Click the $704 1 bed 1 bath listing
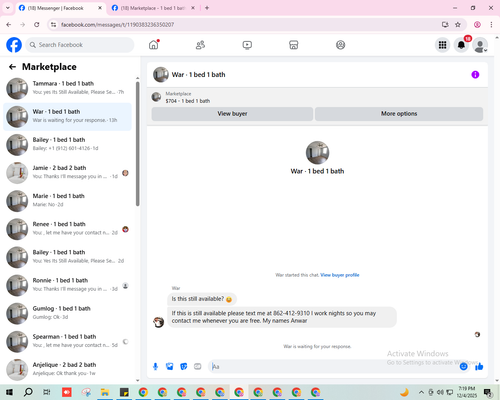Image resolution: width=500 pixels, height=400 pixels. pos(188,101)
